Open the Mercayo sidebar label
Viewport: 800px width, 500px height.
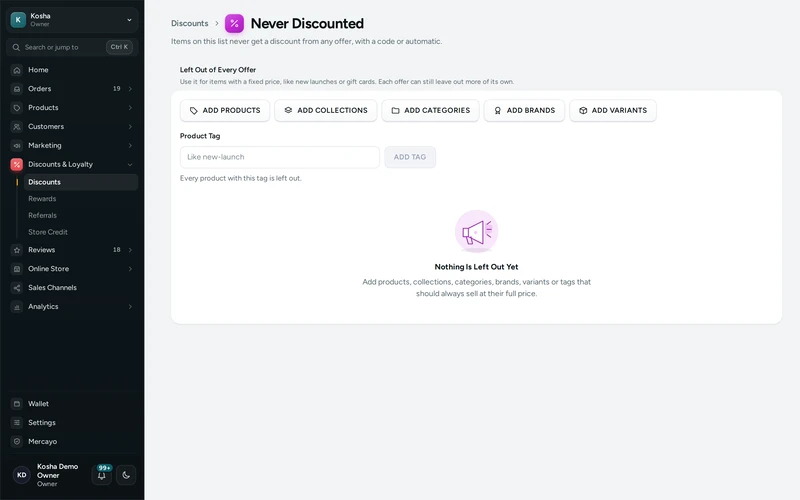[x=42, y=441]
